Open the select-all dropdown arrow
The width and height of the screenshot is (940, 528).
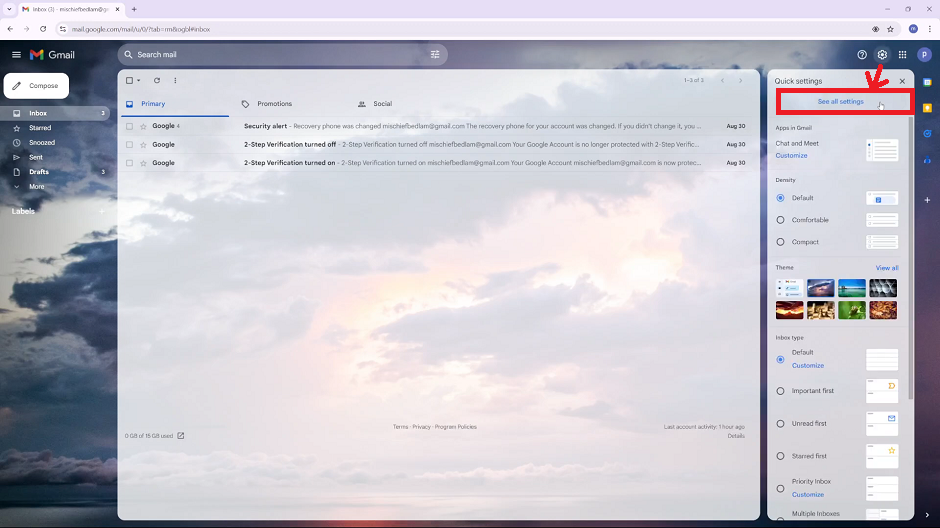coord(138,80)
